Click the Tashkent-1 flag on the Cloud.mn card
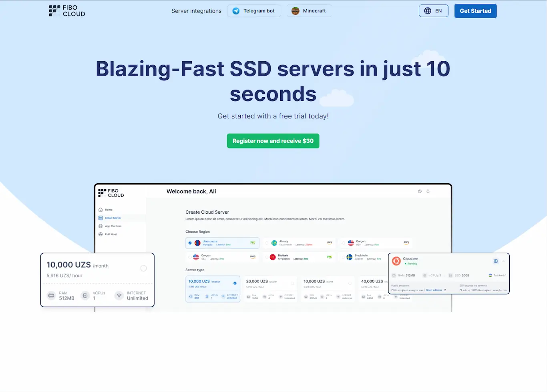 pos(490,275)
